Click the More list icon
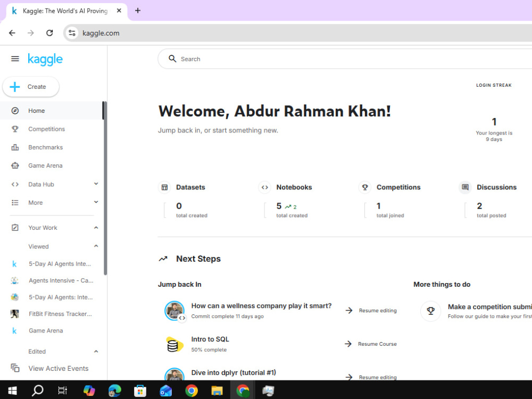532x399 pixels. 15,203
